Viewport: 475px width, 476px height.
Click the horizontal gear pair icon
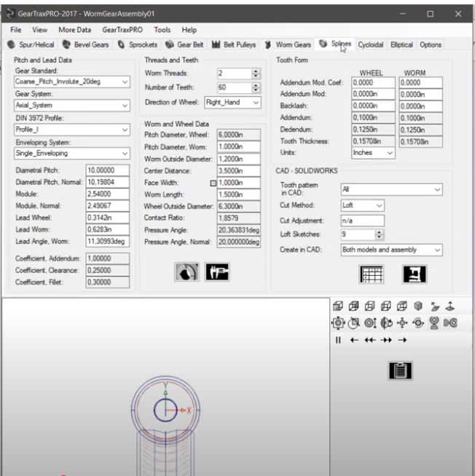click(x=450, y=323)
